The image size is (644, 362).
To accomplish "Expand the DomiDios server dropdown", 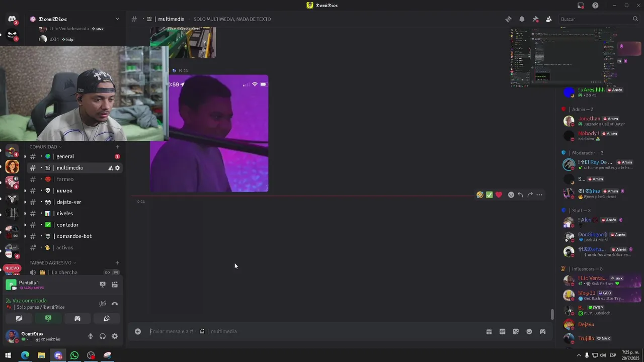I will pos(117,19).
